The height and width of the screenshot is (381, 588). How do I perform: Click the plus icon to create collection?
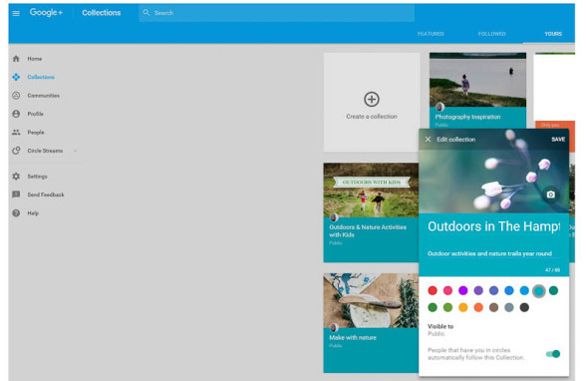tap(372, 99)
